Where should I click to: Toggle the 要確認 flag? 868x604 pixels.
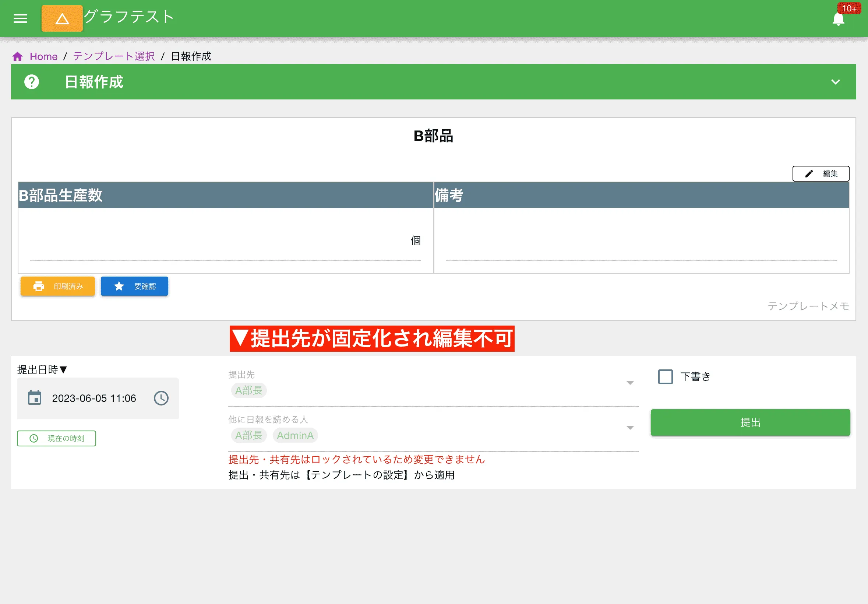coord(134,286)
